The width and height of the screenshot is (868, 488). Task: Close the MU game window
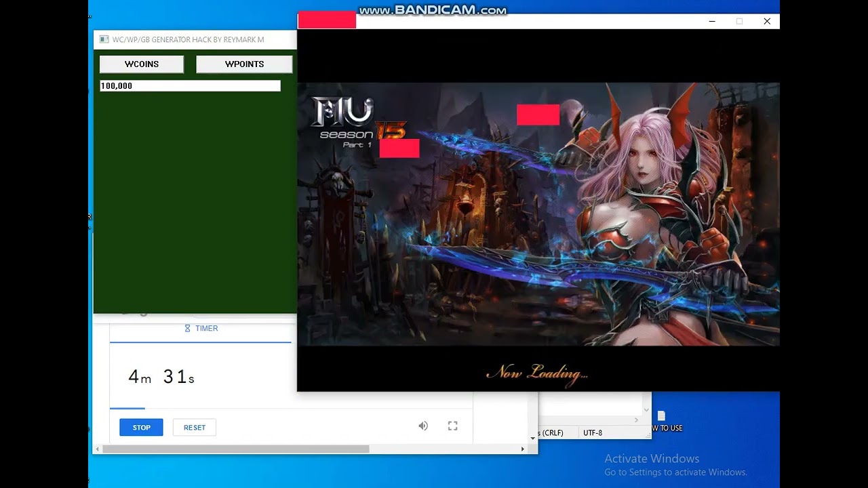click(767, 21)
